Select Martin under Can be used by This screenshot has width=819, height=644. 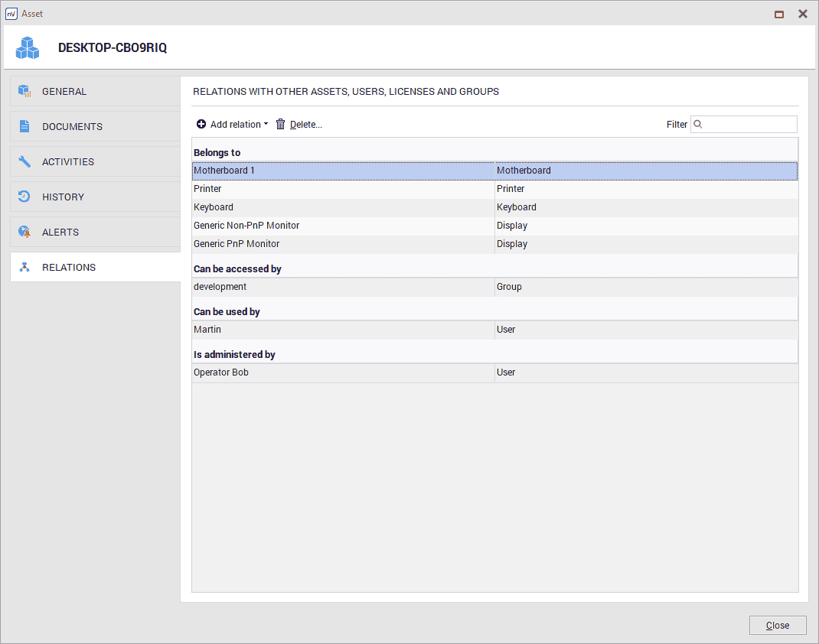(x=342, y=330)
